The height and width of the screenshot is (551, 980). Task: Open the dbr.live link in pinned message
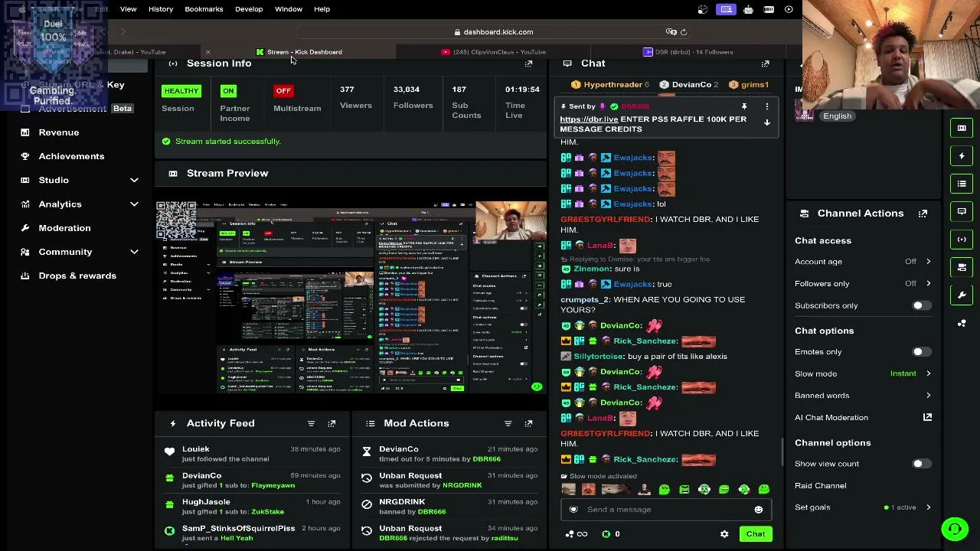[x=589, y=119]
